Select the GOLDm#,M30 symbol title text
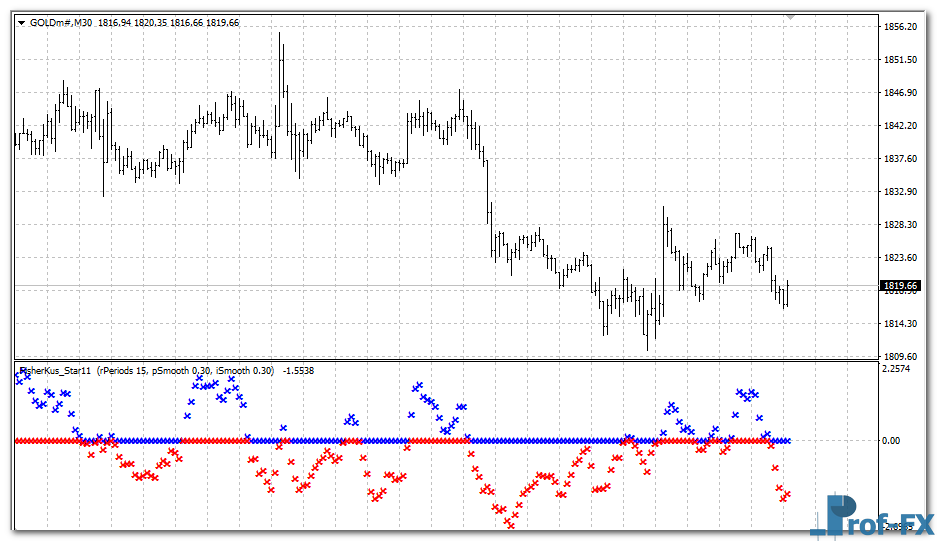The image size is (937, 541). 61,22
